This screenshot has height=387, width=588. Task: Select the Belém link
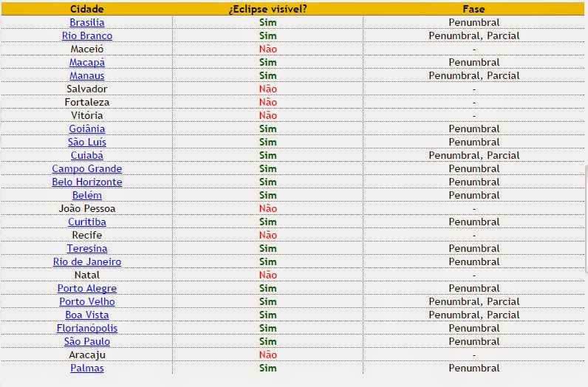[x=87, y=196]
